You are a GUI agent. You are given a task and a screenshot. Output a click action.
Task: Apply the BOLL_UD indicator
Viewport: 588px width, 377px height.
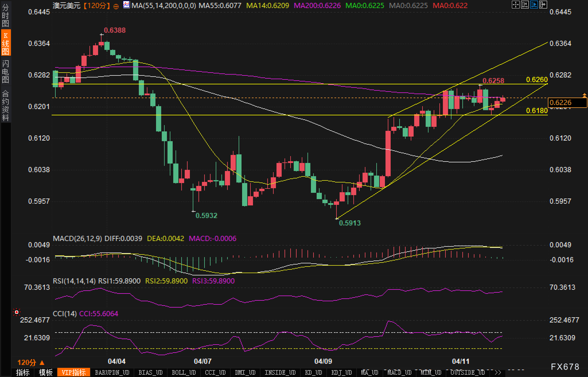point(184,372)
